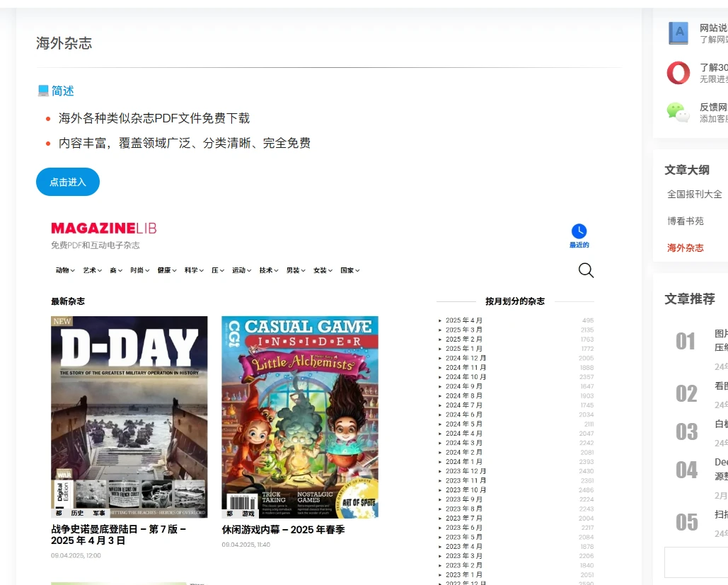Expand the 运动 category dropdown

coord(241,270)
